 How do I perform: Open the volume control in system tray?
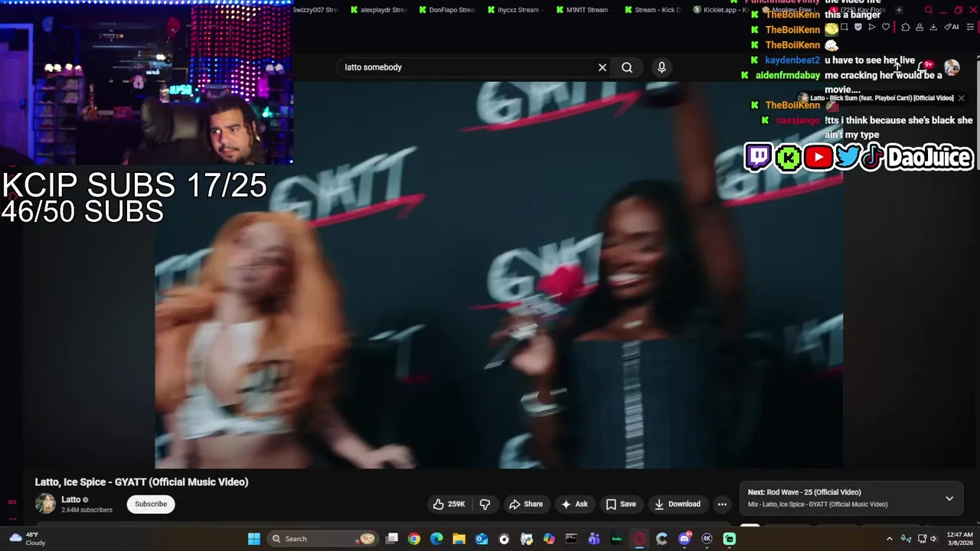(x=933, y=539)
